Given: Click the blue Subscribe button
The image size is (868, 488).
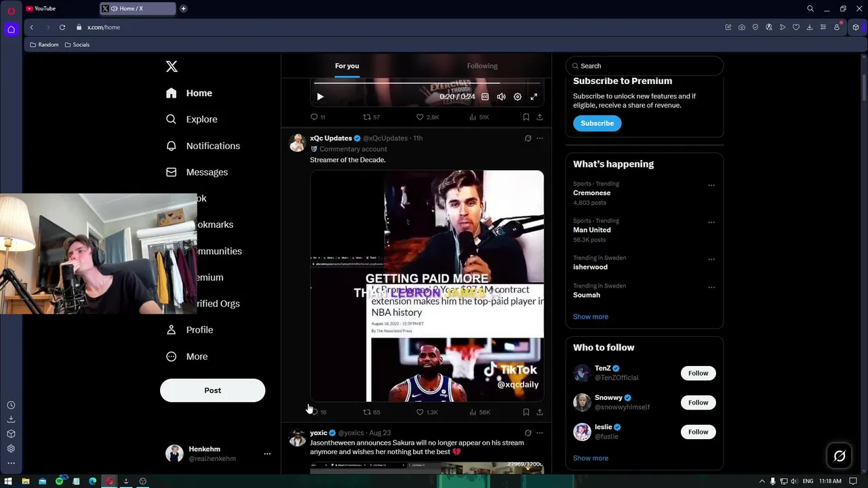Looking at the screenshot, I should click(x=597, y=123).
